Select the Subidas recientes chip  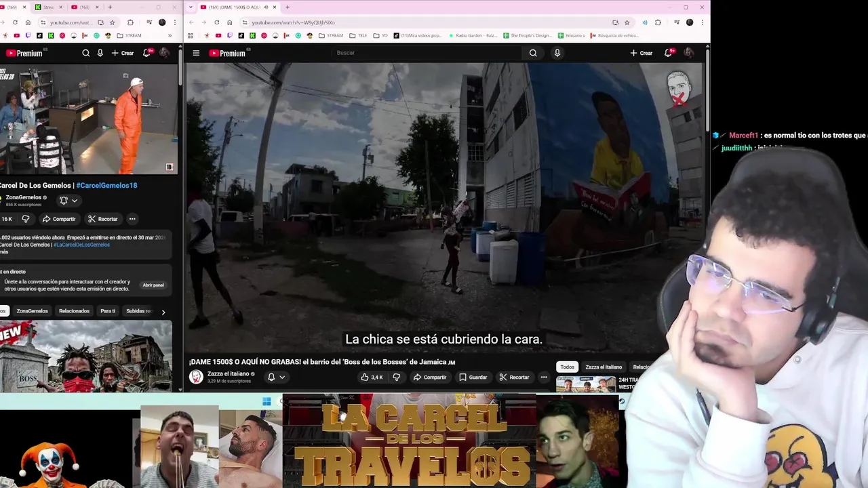(x=139, y=311)
